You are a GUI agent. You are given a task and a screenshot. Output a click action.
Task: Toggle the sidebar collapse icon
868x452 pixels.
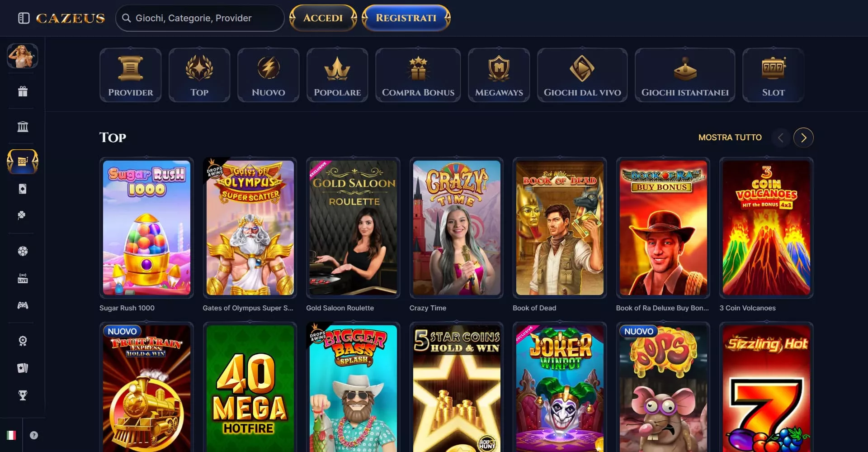tap(24, 18)
